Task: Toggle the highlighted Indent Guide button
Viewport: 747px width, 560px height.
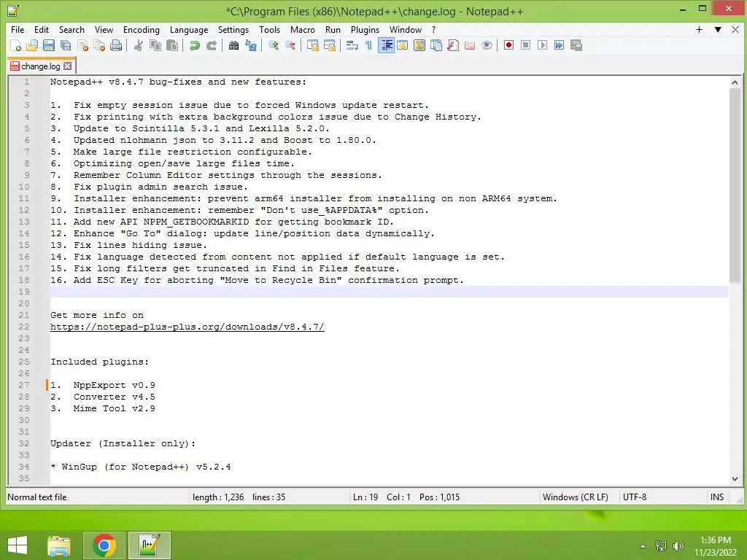Action: (386, 45)
